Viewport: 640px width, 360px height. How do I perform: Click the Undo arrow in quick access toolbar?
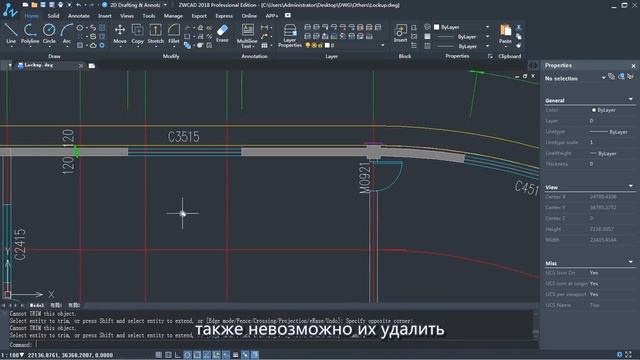click(78, 5)
